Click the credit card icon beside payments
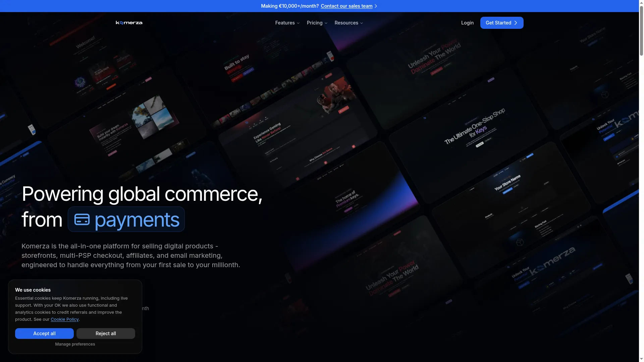 coord(82,220)
